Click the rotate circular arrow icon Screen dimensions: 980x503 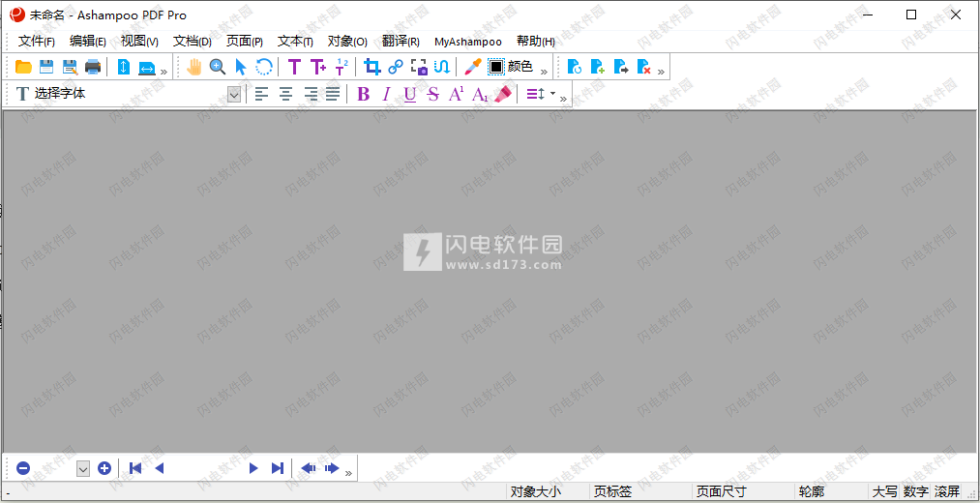pyautogui.click(x=264, y=67)
